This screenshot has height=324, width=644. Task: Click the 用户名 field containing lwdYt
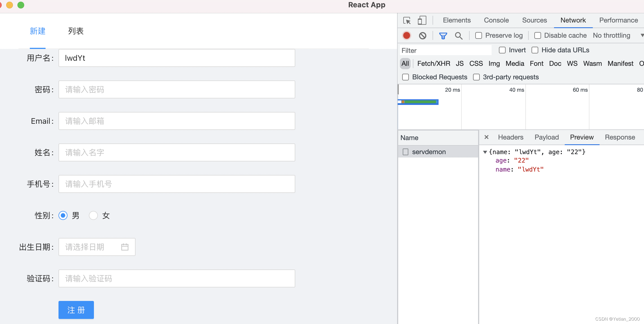point(177,58)
